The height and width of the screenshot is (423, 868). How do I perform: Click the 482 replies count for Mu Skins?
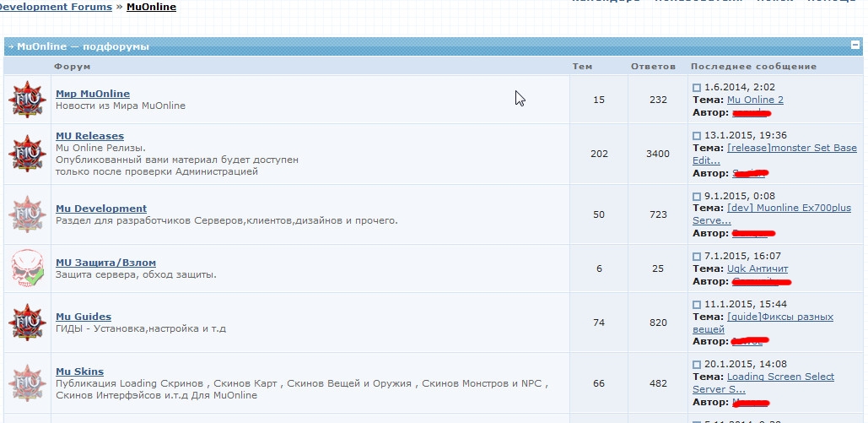pos(658,383)
